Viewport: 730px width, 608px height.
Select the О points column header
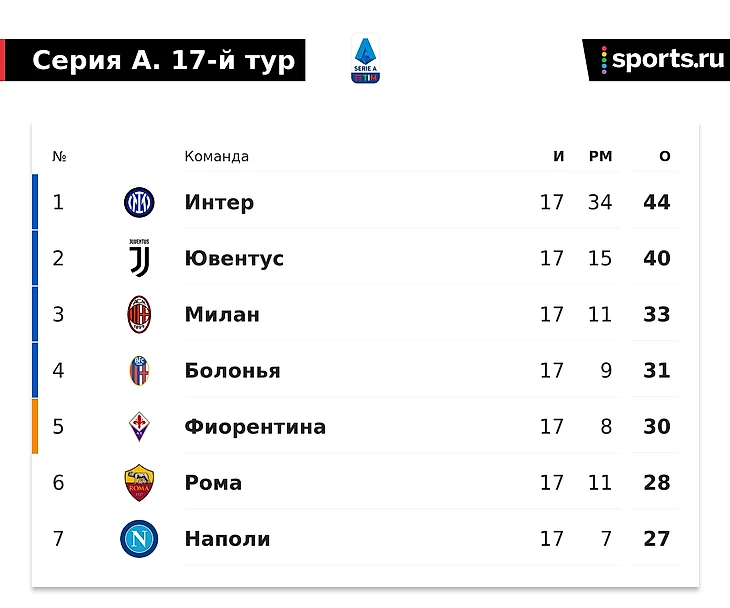tap(665, 156)
